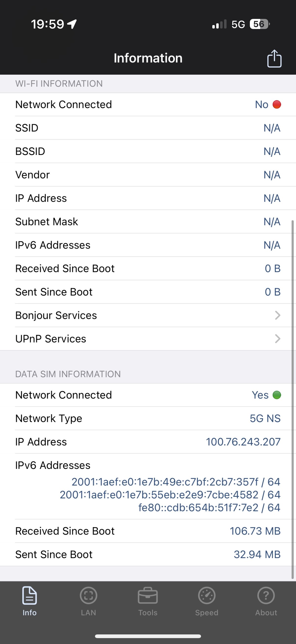Image resolution: width=296 pixels, height=644 pixels.
Task: Tap the green SIM connected indicator
Action: (x=277, y=395)
